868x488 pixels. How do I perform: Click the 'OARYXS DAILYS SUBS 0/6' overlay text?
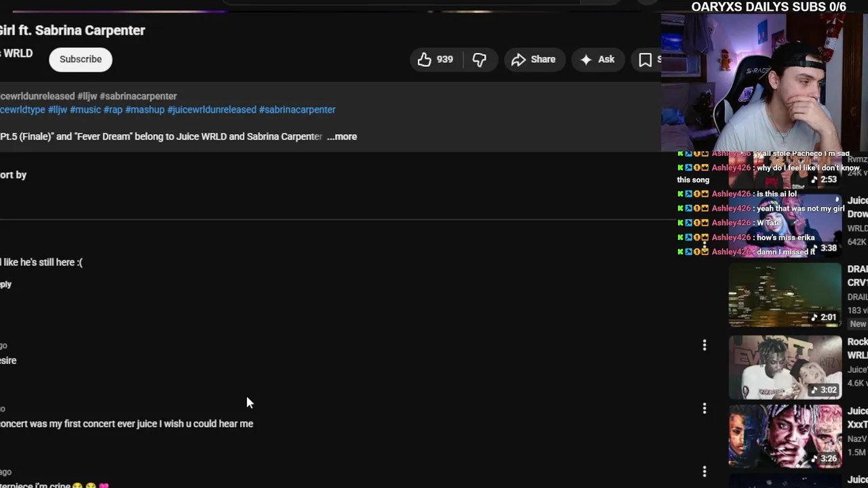[x=768, y=7]
